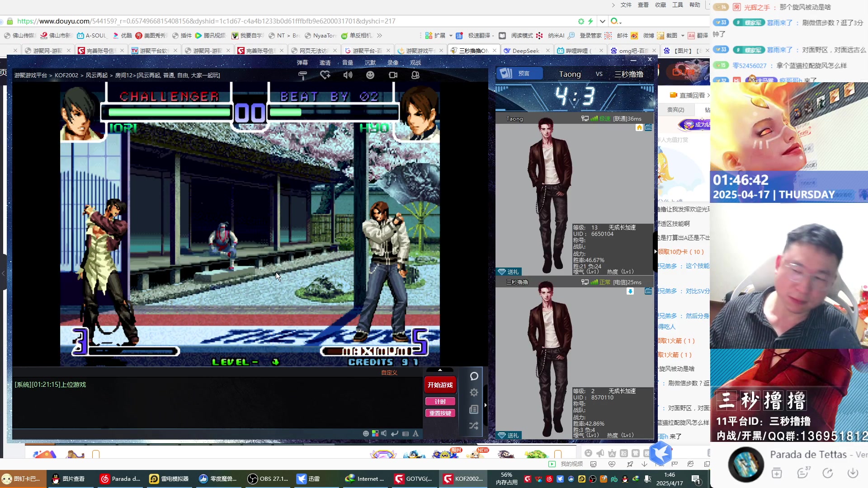
Task: Switch to the 哔哩哔哩 browser tab
Action: point(580,51)
